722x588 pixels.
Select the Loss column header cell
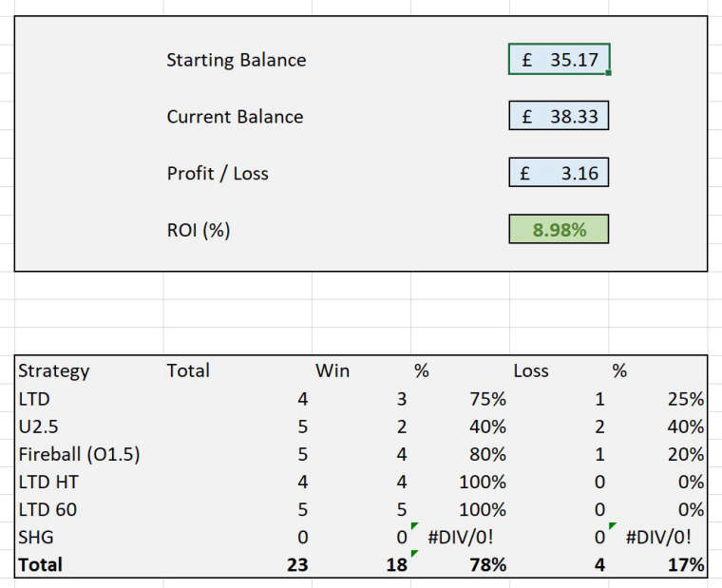pyautogui.click(x=531, y=370)
